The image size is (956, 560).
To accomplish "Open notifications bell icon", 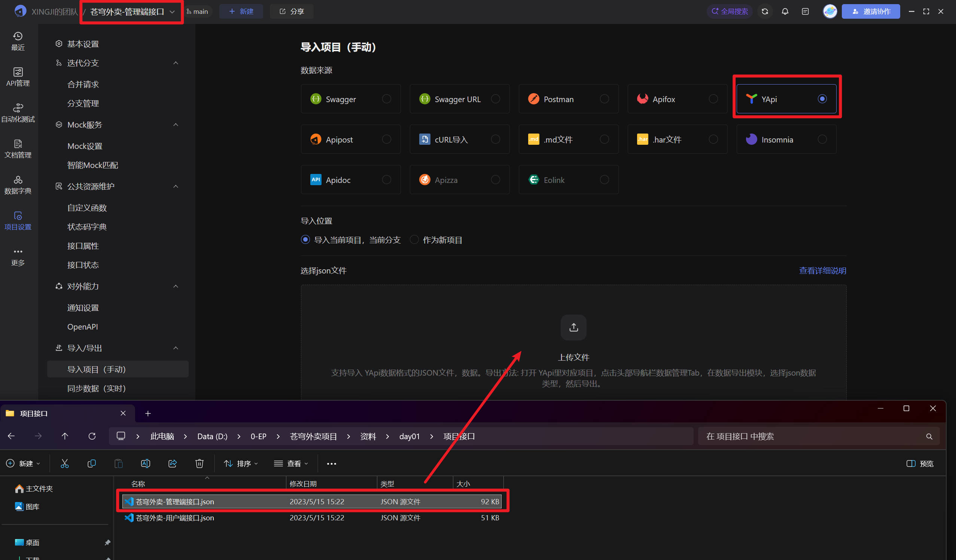I will pyautogui.click(x=785, y=11).
